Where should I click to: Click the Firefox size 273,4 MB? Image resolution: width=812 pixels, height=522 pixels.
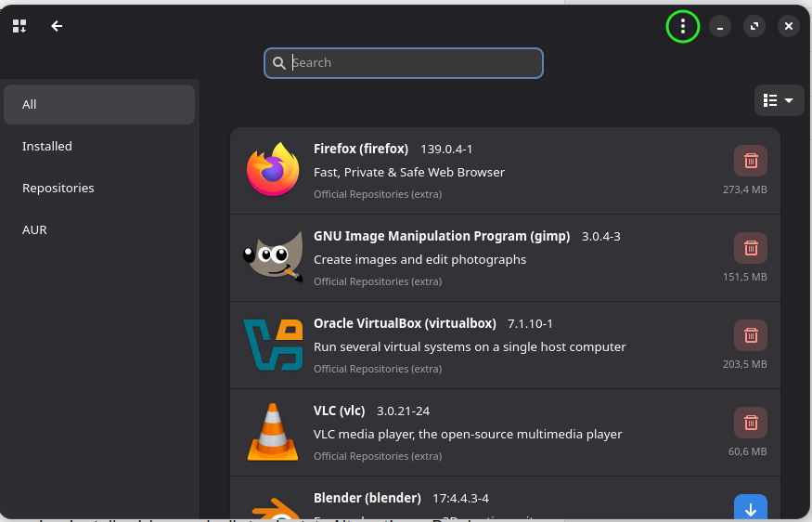click(x=744, y=189)
